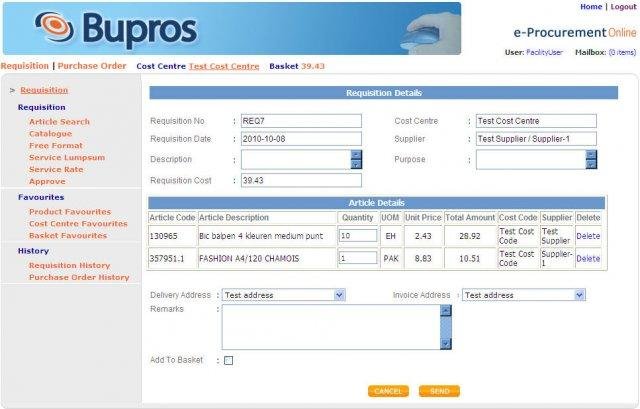This screenshot has width=640, height=409.
Task: Open Service Rate in sidebar
Action: [x=56, y=169]
